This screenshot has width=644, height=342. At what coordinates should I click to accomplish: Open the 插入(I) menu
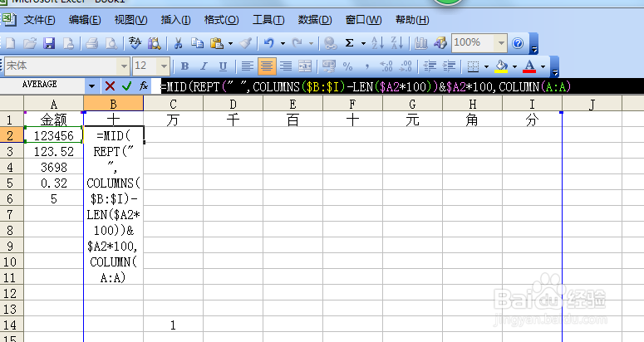pos(176,20)
